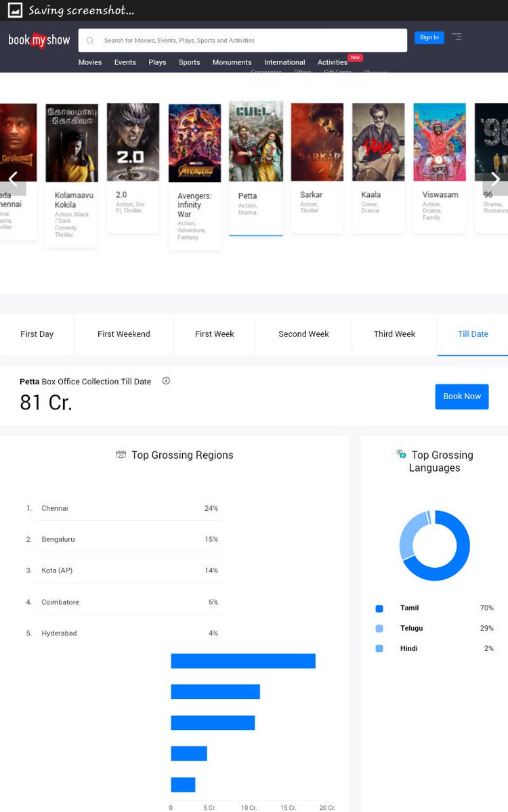Select the Avengers Infinity War poster
The image size is (508, 812).
point(194,143)
